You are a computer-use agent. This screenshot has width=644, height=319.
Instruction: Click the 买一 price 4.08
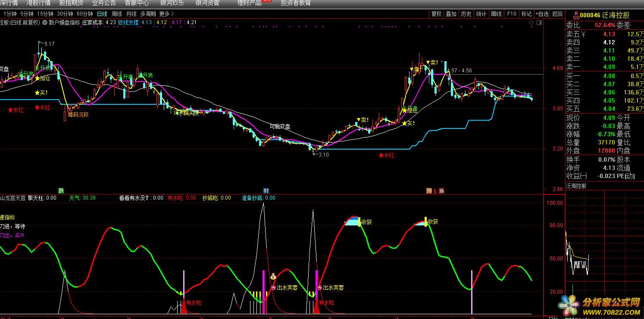(x=609, y=76)
